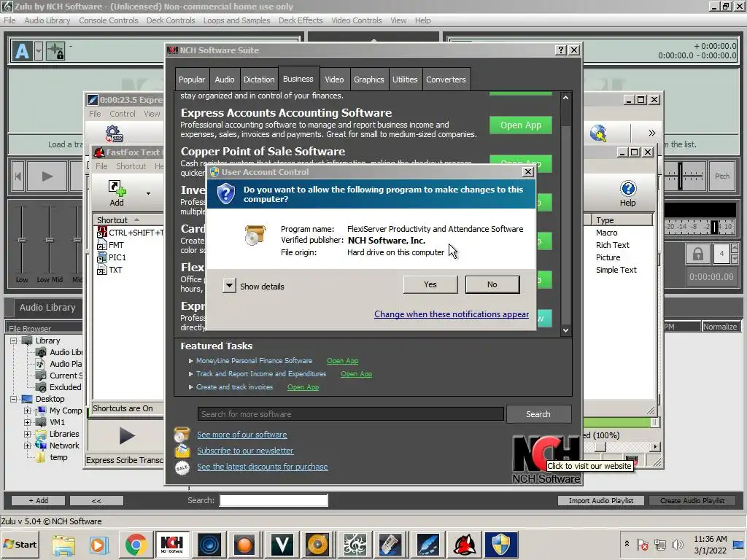Adjust the Low EQ slider
This screenshot has height=560, width=747.
22,239
